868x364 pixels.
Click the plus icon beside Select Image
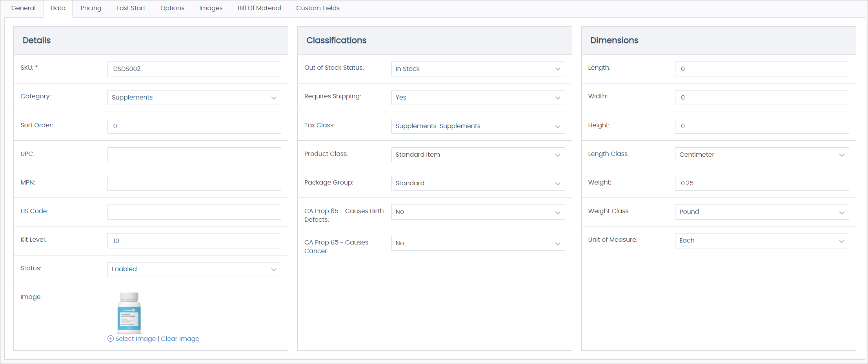click(111, 339)
